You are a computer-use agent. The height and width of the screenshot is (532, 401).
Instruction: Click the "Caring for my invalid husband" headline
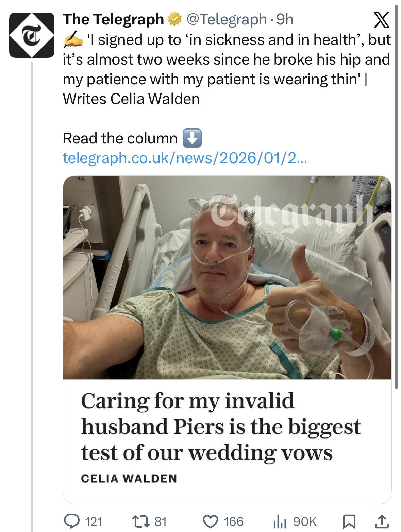point(221,426)
